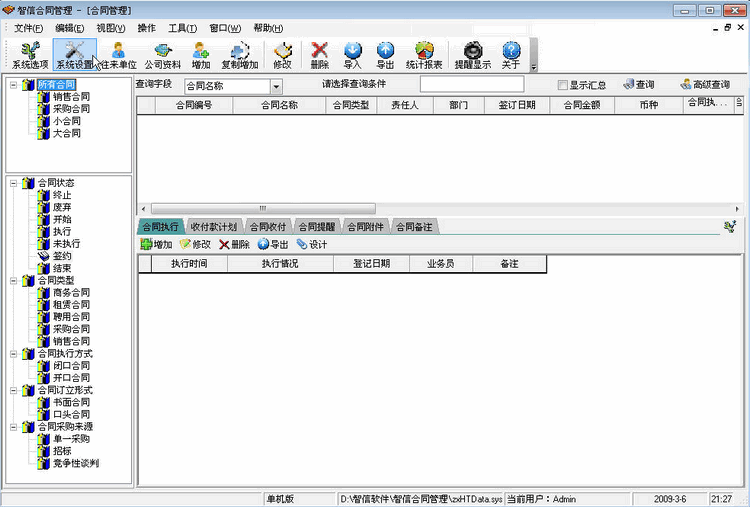The height and width of the screenshot is (507, 750).
Task: Toggle the 显示汇总 checkbox
Action: pos(562,85)
